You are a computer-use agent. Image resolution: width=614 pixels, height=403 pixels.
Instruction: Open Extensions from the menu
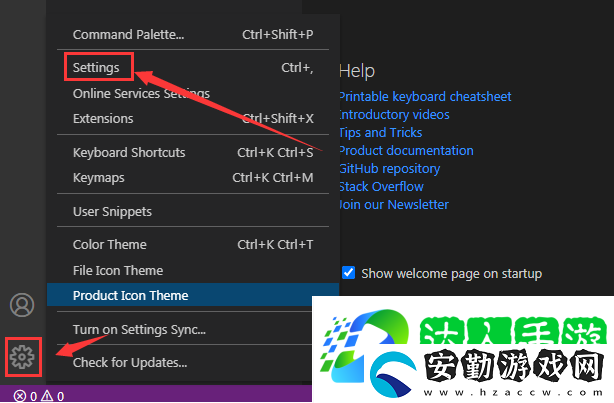[193, 118]
